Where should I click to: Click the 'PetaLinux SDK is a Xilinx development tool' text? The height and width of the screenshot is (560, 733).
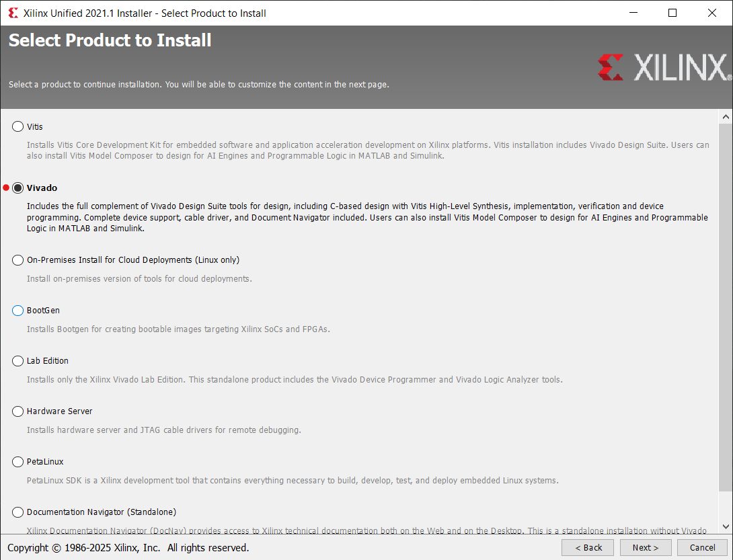click(293, 481)
